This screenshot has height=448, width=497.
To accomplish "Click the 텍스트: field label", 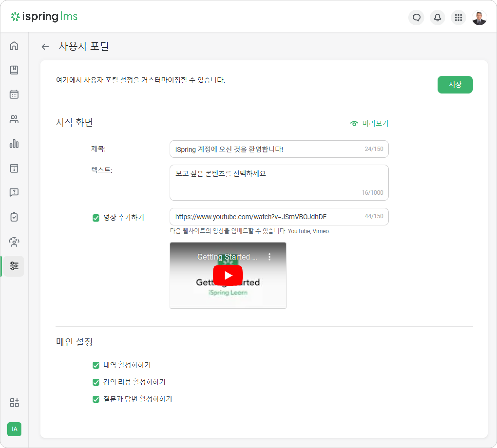I will (102, 170).
